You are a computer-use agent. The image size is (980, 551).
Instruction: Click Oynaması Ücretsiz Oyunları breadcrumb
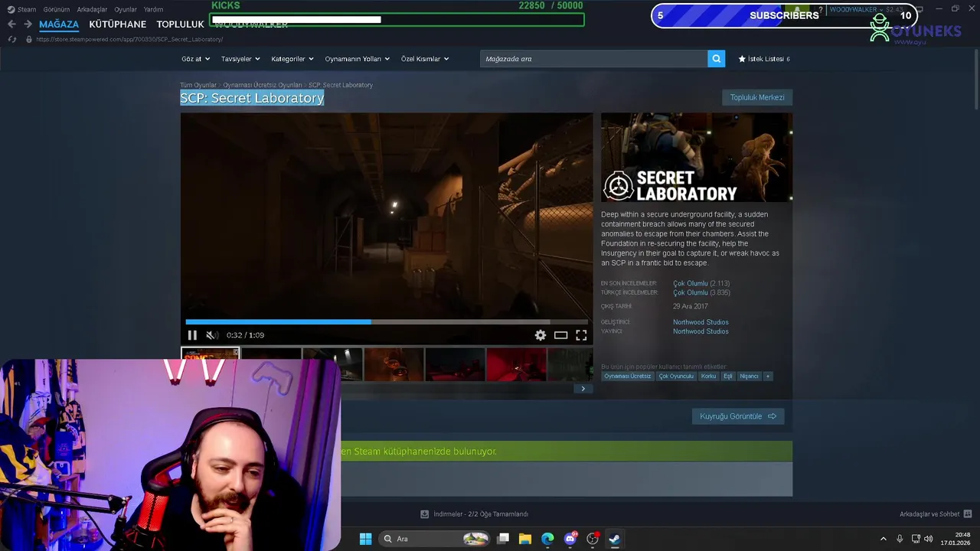pos(263,85)
